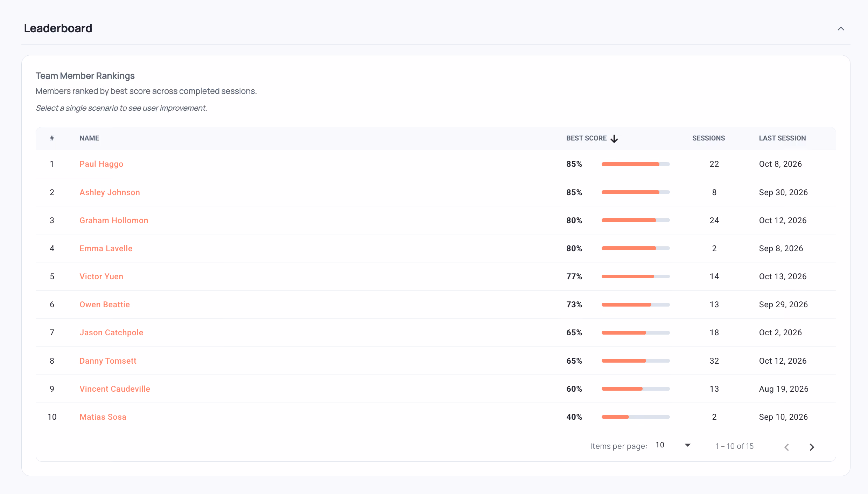Select Owen Beattie in the rankings
Screen dimensions: 868x494
click(x=105, y=304)
